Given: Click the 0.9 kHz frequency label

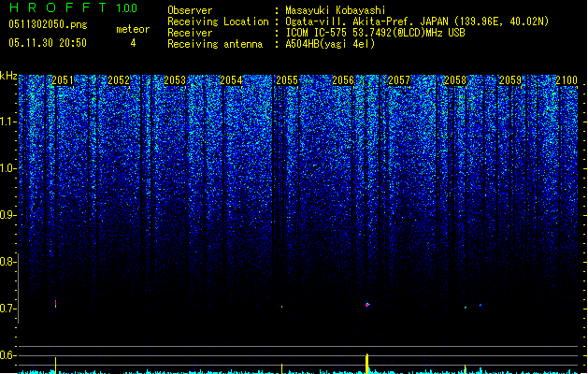Looking at the screenshot, I should 7,215.
